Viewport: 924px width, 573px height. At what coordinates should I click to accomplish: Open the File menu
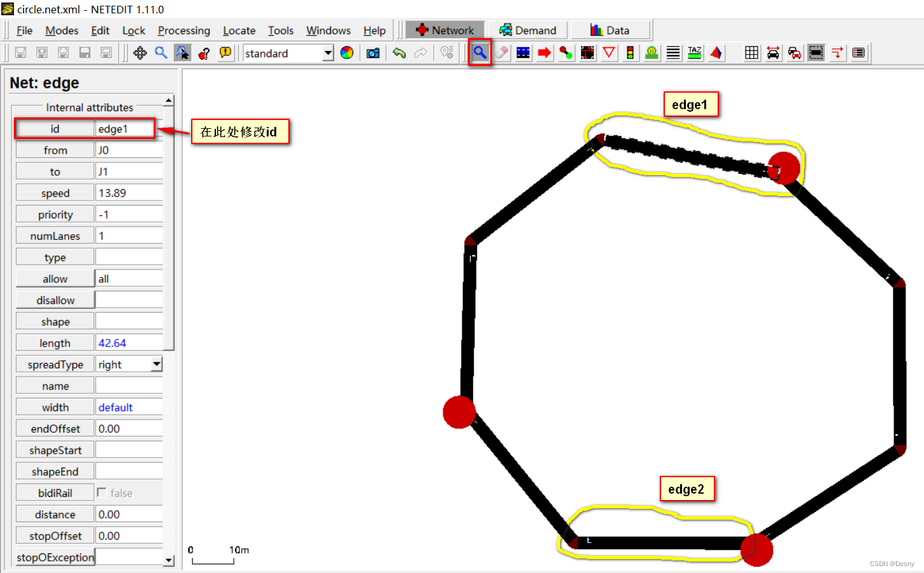click(24, 30)
